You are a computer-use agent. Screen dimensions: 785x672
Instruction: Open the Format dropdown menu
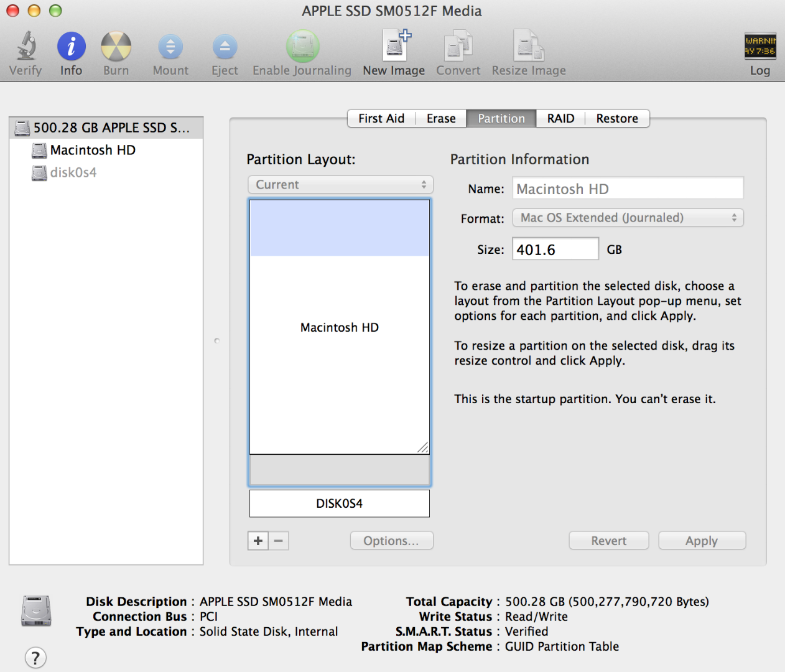pyautogui.click(x=628, y=218)
